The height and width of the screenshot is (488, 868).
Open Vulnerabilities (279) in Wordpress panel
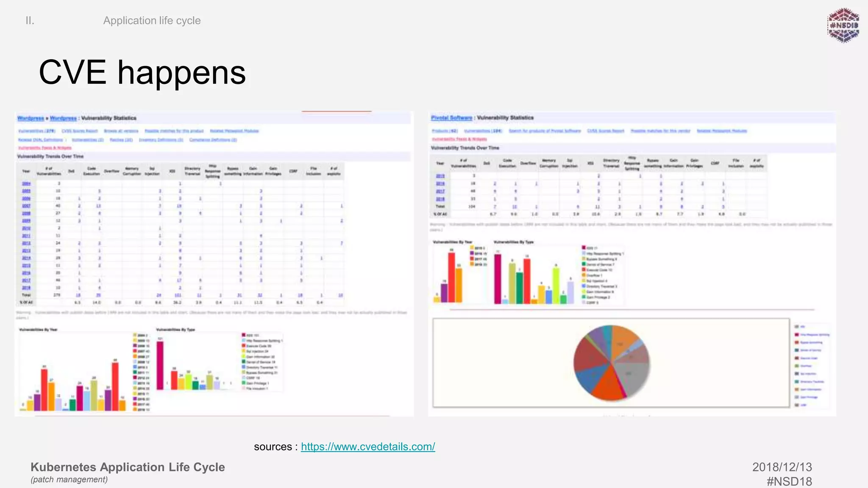pos(37,131)
